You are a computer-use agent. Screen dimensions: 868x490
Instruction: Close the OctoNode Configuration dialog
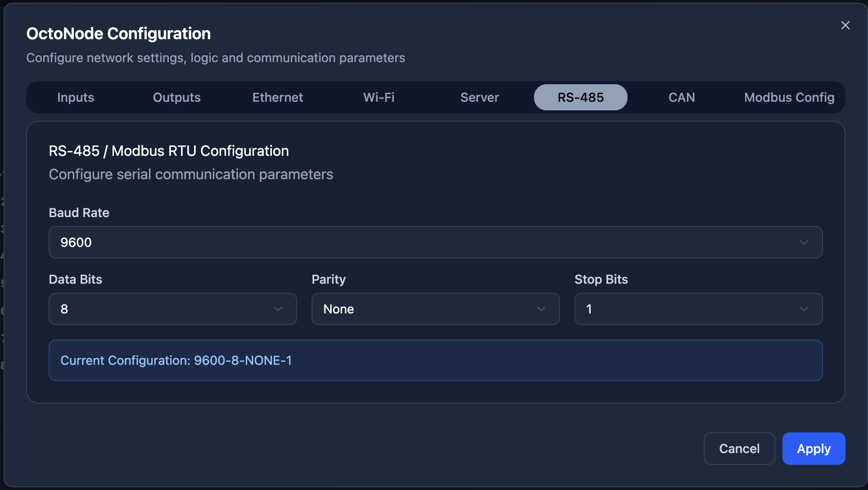pyautogui.click(x=845, y=26)
